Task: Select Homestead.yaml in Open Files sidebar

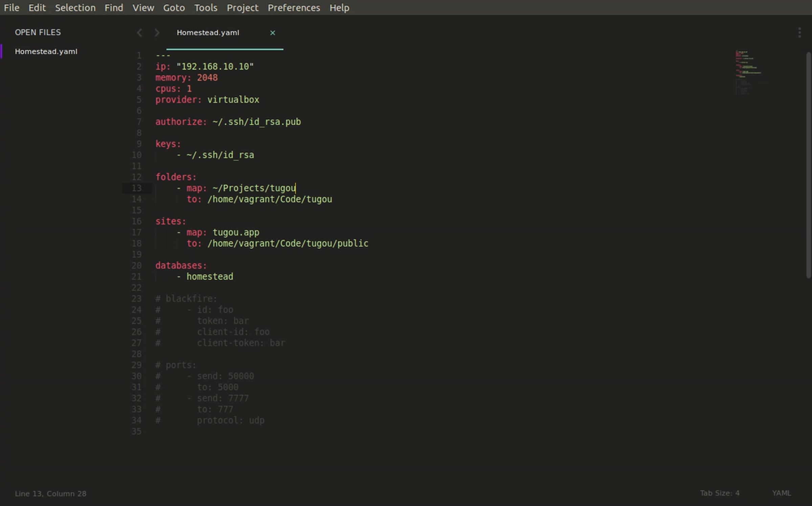Action: tap(46, 51)
